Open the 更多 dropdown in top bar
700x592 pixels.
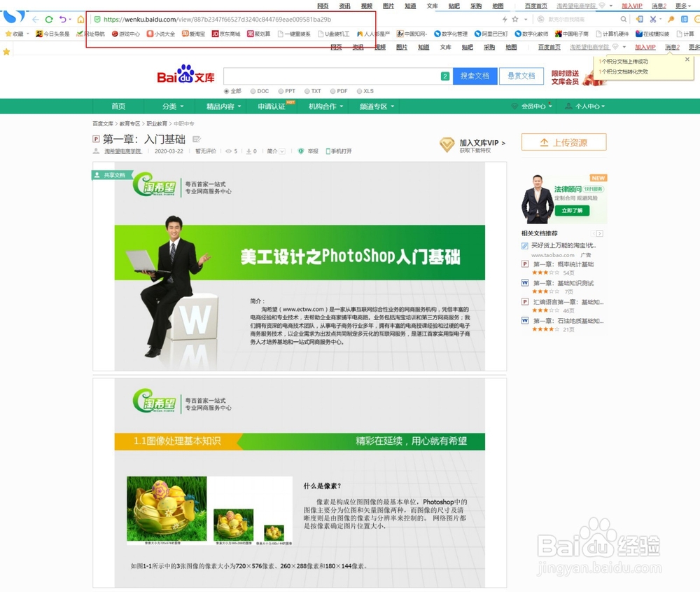click(683, 6)
